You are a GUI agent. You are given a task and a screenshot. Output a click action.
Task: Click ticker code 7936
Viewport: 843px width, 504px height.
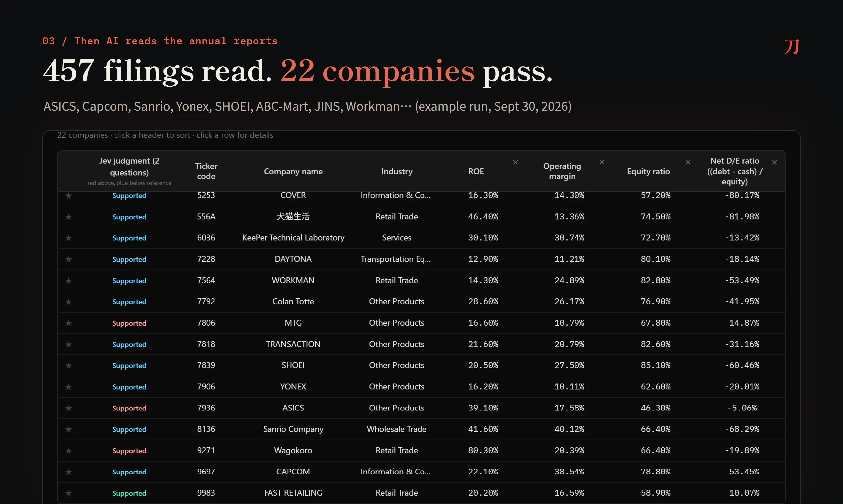point(206,408)
